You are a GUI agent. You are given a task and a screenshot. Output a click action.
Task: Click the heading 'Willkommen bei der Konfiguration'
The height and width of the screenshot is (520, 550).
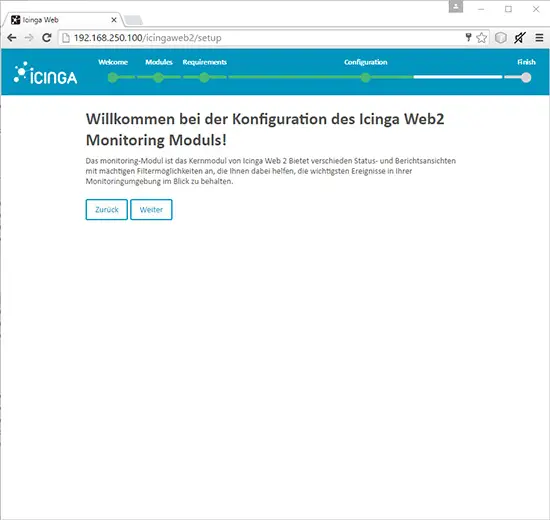[265, 129]
